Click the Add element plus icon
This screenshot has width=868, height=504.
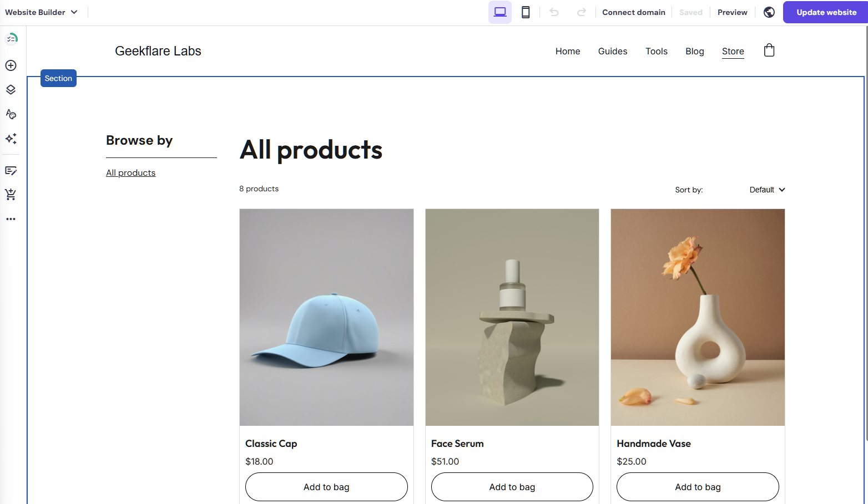[11, 65]
